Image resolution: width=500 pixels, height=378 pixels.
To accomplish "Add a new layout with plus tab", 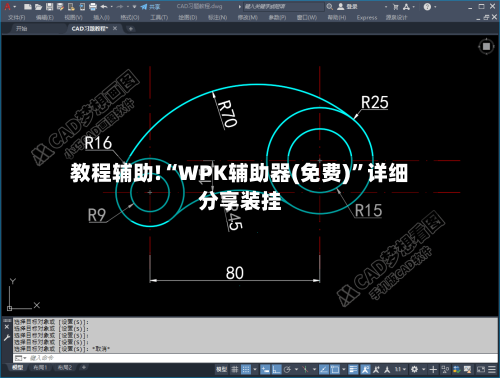I will pyautogui.click(x=84, y=367).
